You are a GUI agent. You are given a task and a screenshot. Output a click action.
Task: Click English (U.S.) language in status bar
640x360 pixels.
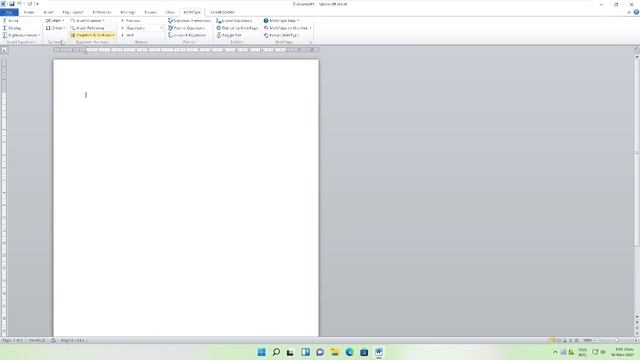(73, 340)
